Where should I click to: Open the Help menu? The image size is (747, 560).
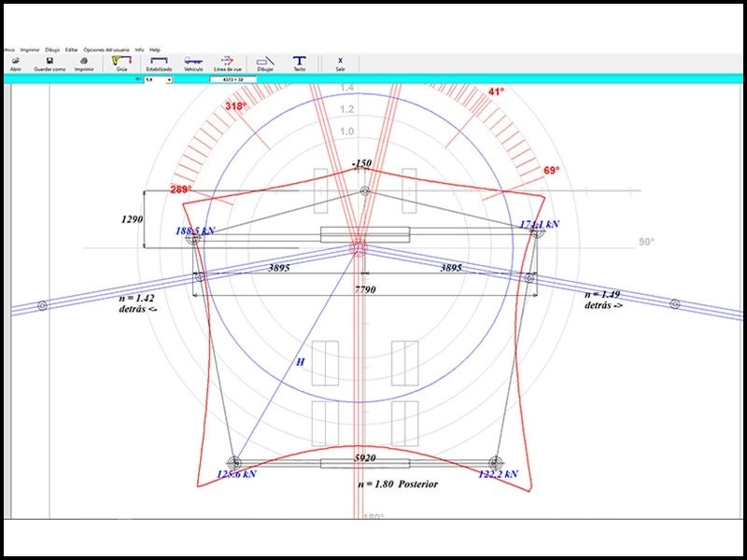155,49
